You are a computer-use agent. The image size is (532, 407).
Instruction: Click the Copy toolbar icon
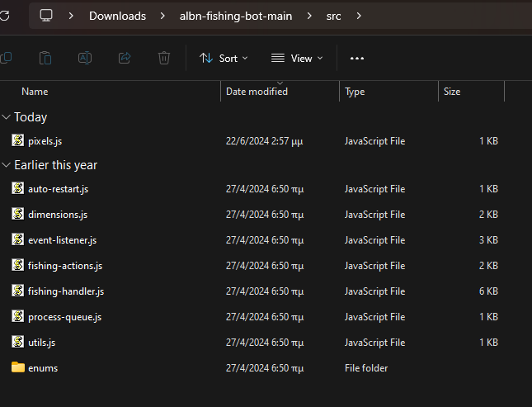[6, 58]
